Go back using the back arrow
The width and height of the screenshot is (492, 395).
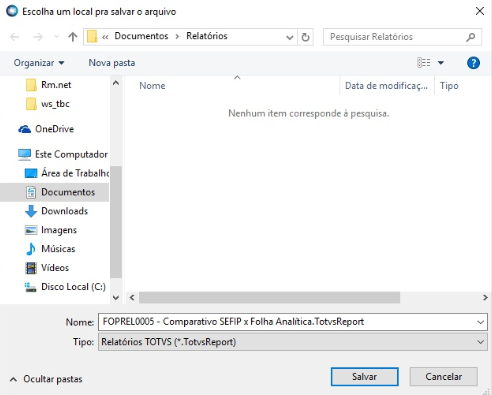coord(15,37)
